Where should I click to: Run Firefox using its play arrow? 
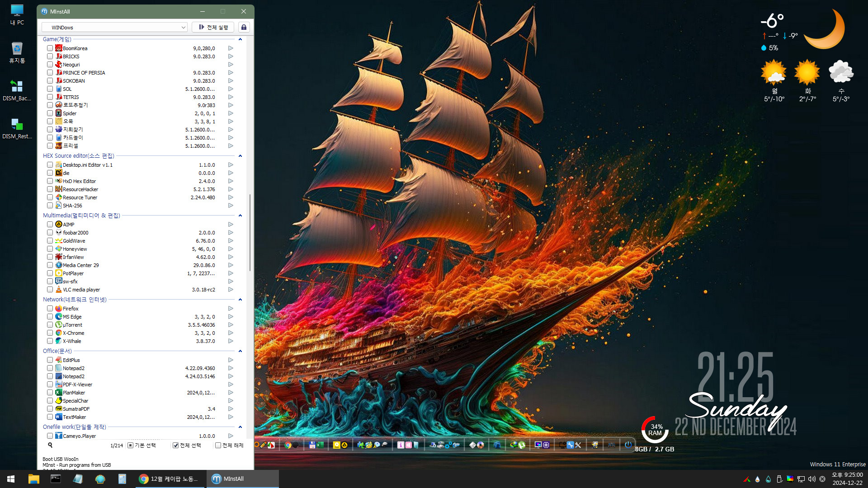pos(231,309)
